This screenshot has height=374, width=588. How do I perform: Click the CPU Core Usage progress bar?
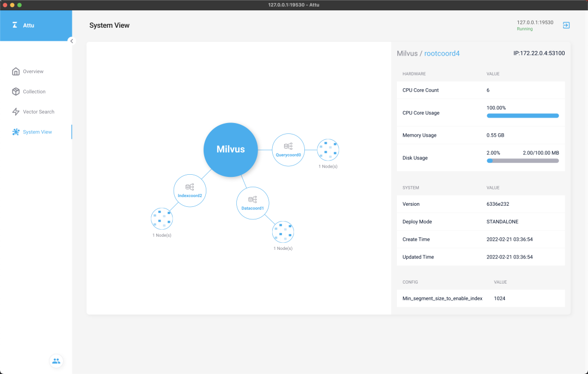pyautogui.click(x=523, y=116)
